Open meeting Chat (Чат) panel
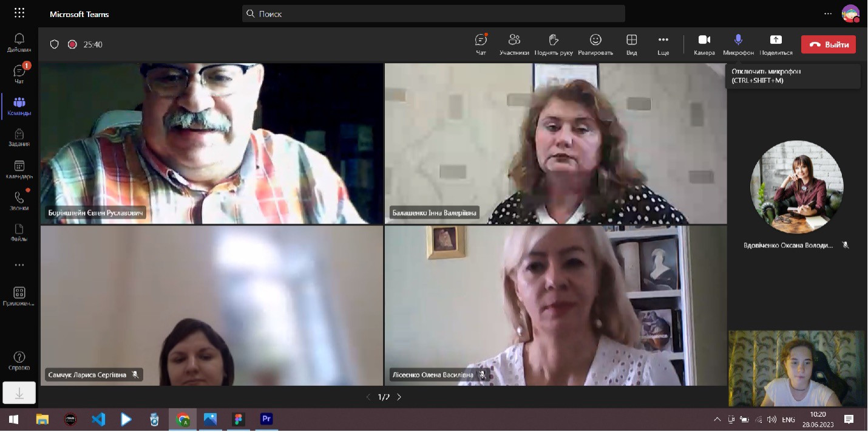The image size is (868, 432). (481, 44)
